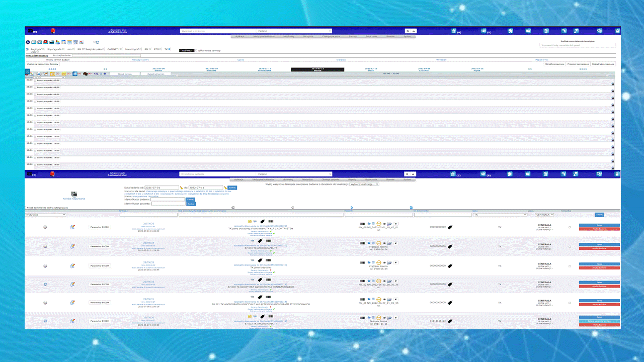Select the Mammograf radio button

point(141,49)
